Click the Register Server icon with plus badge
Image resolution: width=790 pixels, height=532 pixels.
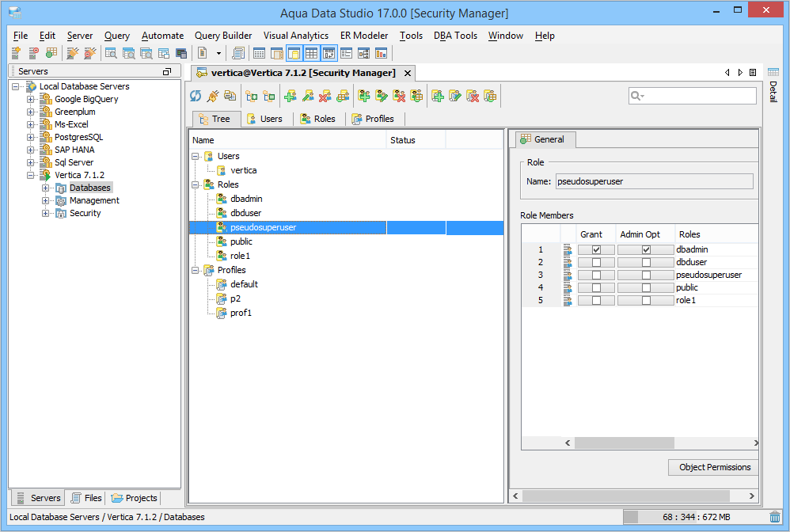pyautogui.click(x=16, y=53)
